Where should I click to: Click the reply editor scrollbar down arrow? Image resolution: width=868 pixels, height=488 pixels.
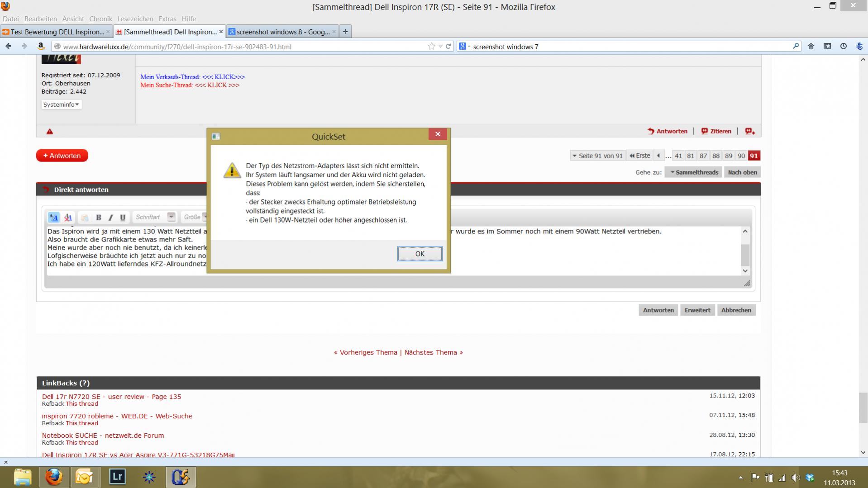(x=745, y=270)
